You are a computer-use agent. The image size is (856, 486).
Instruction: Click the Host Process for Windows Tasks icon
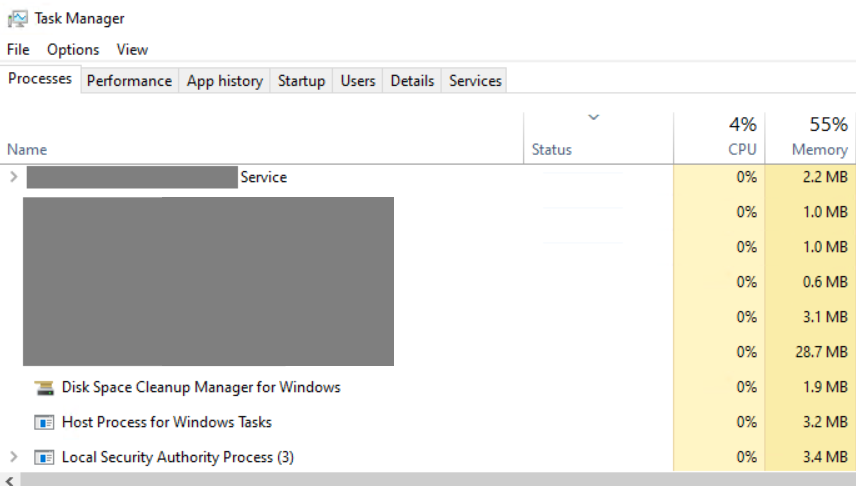pyautogui.click(x=44, y=423)
